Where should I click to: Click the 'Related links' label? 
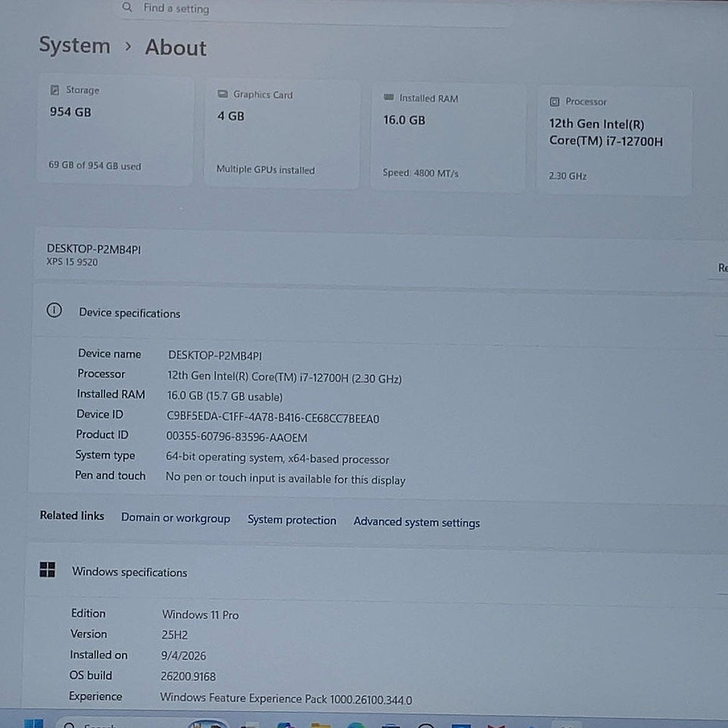pos(72,515)
